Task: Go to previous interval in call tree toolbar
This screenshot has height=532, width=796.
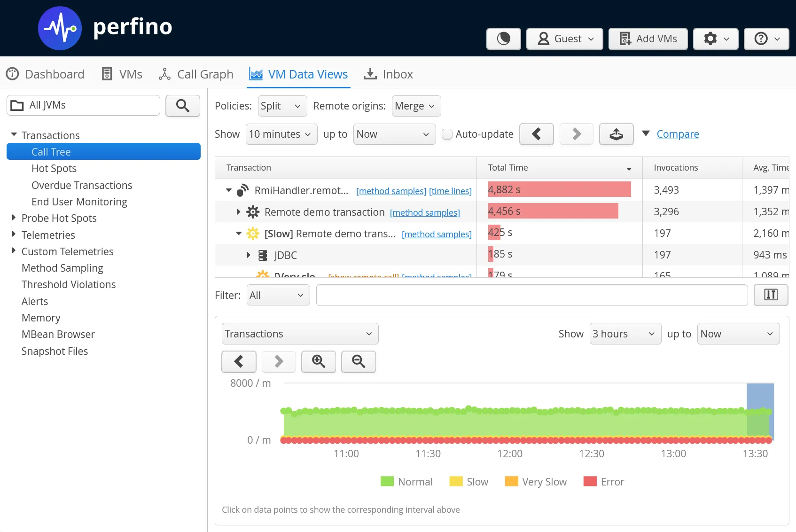Action: [536, 134]
